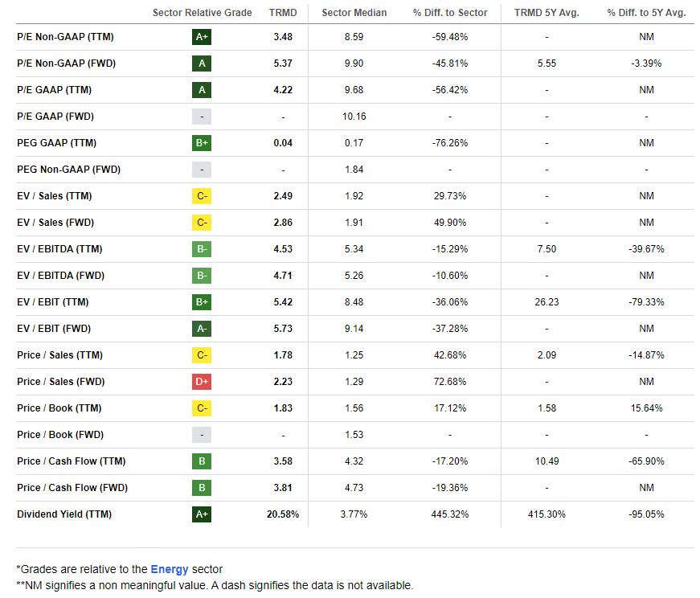Click the TRMD value 20.58% for Dividend Yield
The image size is (700, 598).
point(283,514)
